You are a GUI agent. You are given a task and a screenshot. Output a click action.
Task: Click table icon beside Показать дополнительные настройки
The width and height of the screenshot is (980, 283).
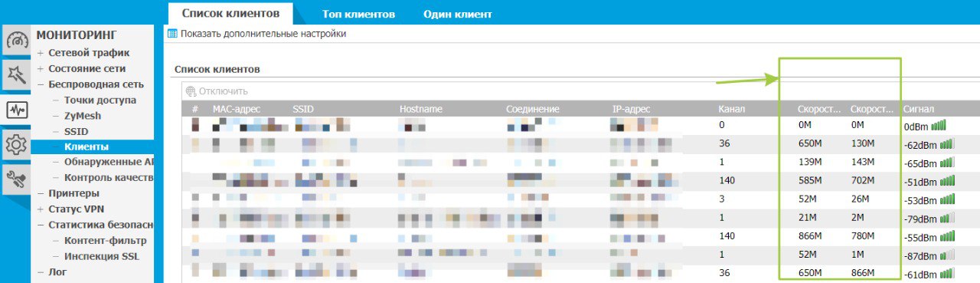tap(172, 34)
